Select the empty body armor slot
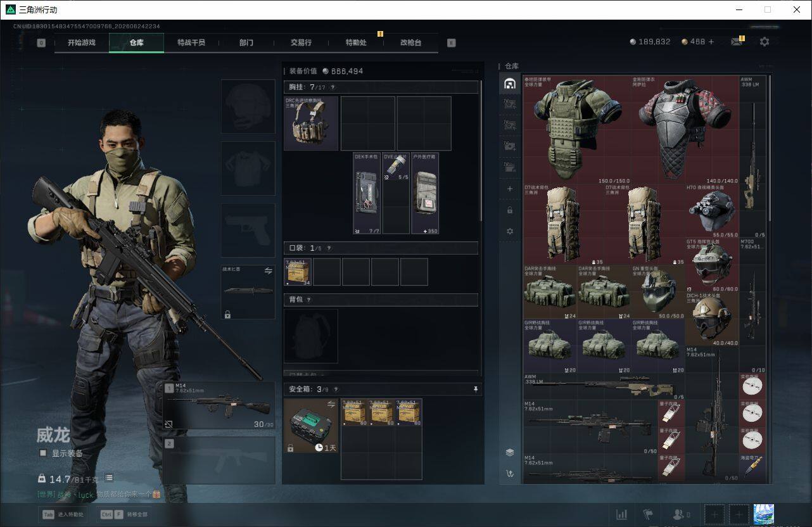Image resolution: width=812 pixels, height=527 pixels. point(248,168)
